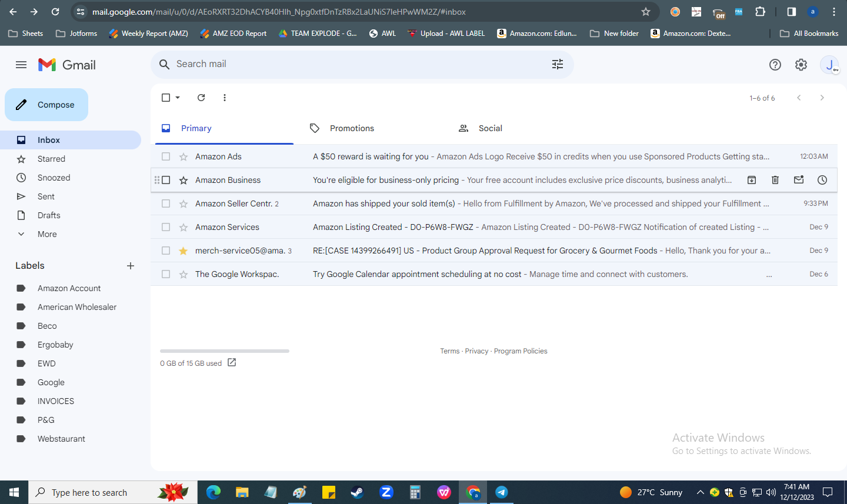Toggle the select-all messages checkbox
The height and width of the screenshot is (504, 847).
point(166,98)
